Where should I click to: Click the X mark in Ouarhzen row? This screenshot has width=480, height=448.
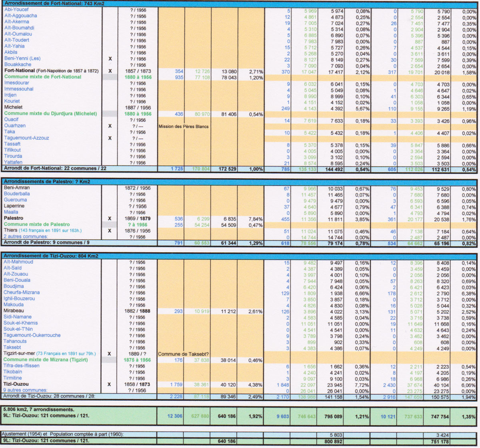tap(110, 126)
